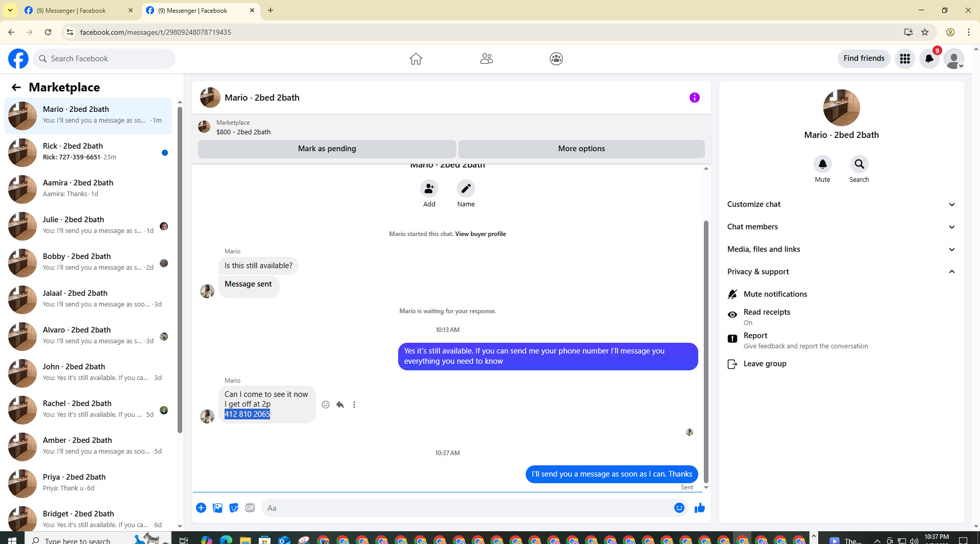Screen dimensions: 980x544
Task: Open Report conversation option
Action: point(841,340)
